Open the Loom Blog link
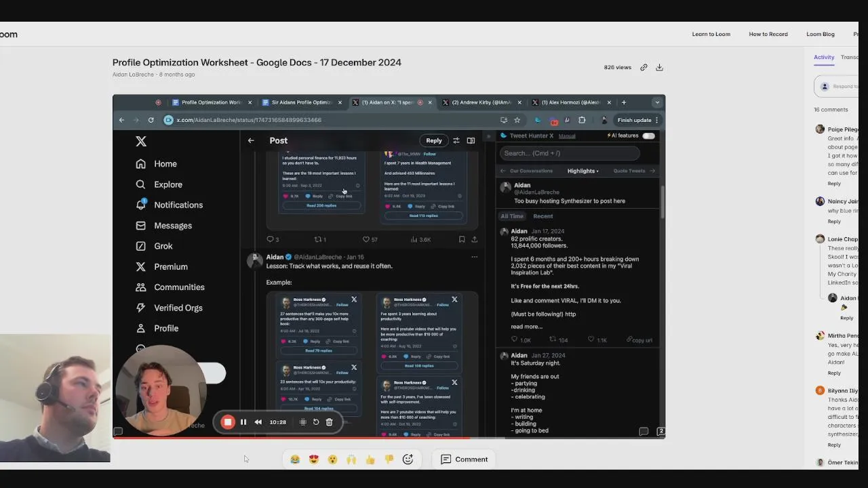The width and height of the screenshot is (868, 488). [x=821, y=34]
